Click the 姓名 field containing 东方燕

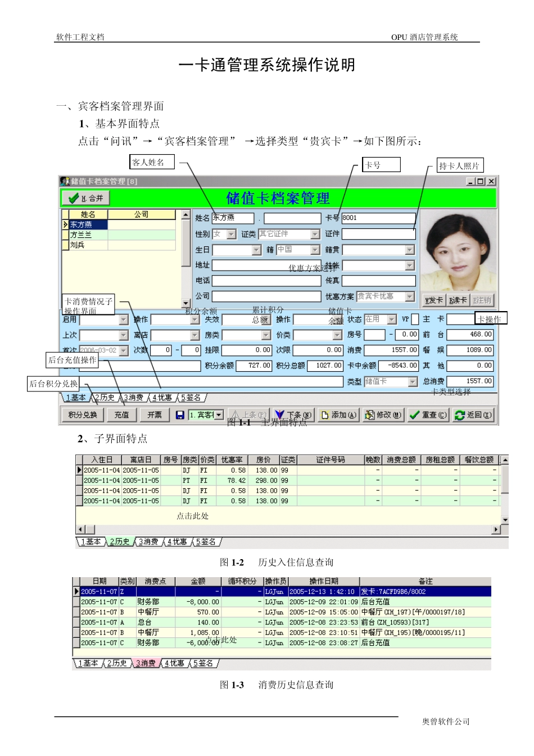click(x=233, y=218)
